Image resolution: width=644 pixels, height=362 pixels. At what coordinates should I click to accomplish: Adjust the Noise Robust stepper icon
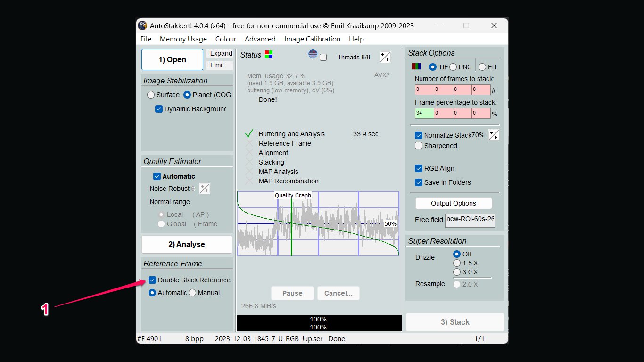point(205,189)
